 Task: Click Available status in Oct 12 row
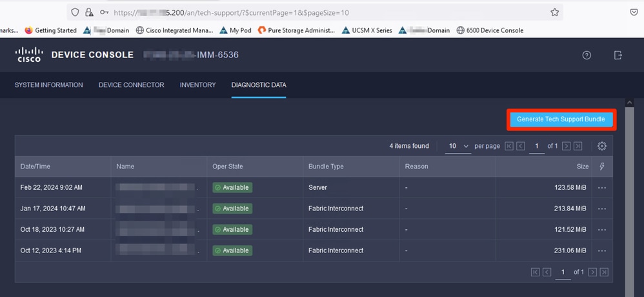[x=232, y=251]
